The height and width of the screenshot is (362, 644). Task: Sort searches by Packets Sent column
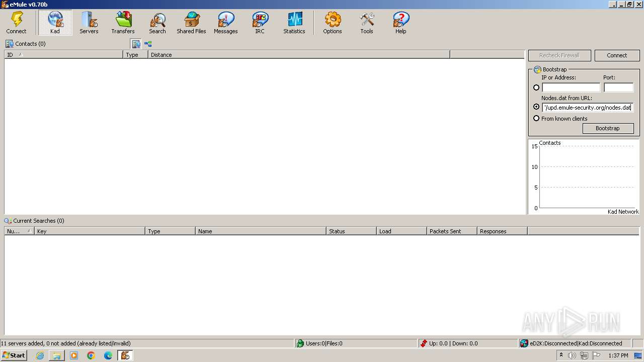tap(452, 231)
